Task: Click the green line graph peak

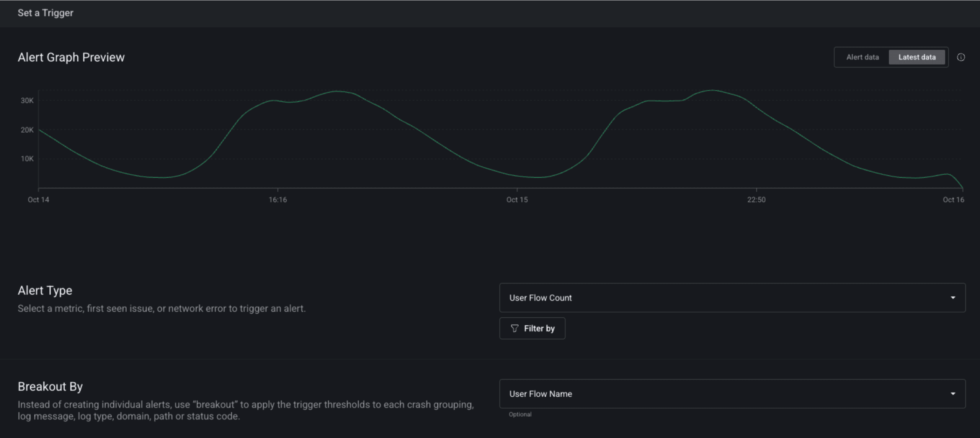Action: tap(712, 90)
